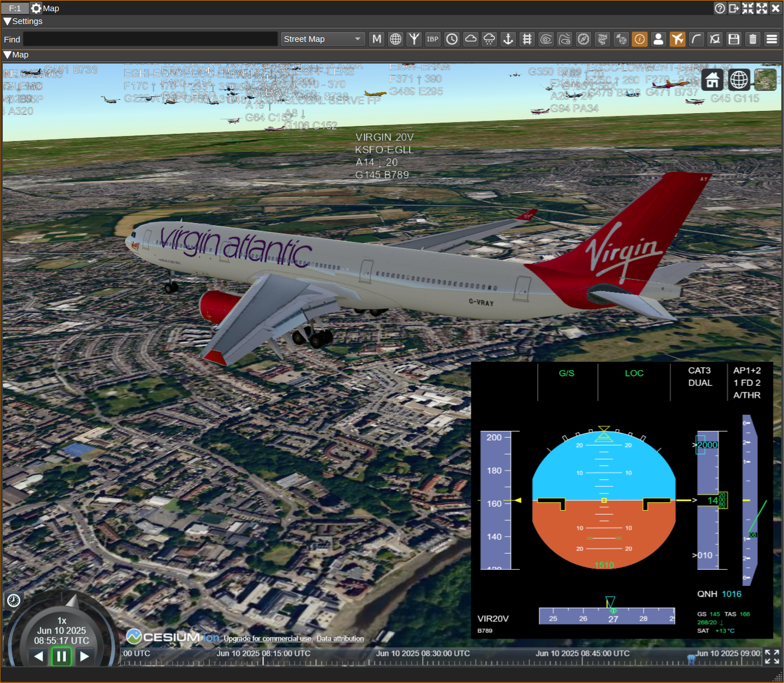Click timeline at Jun 10 2025 08:15:00 UTC

pyautogui.click(x=264, y=653)
